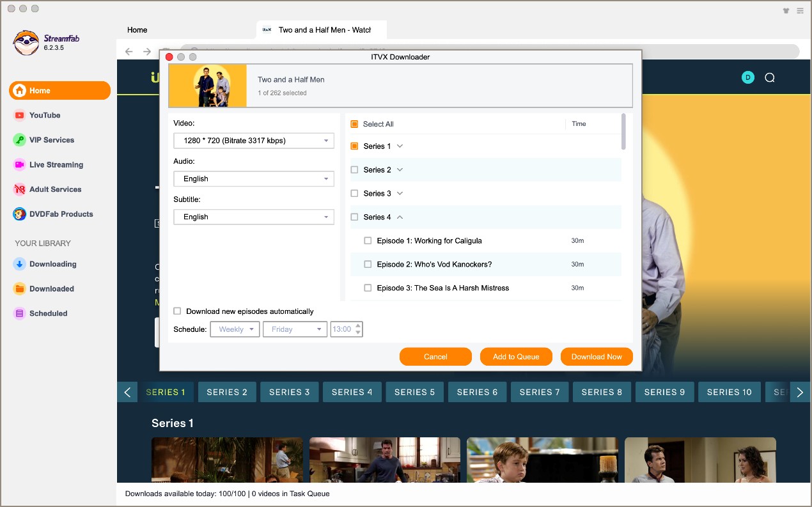Viewport: 812px width, 507px height.
Task: Click Download Now button
Action: tap(597, 357)
